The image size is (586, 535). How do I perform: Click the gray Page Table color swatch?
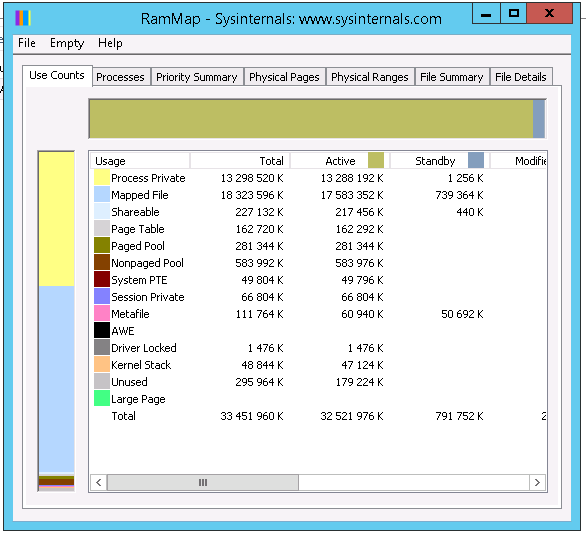pyautogui.click(x=102, y=229)
